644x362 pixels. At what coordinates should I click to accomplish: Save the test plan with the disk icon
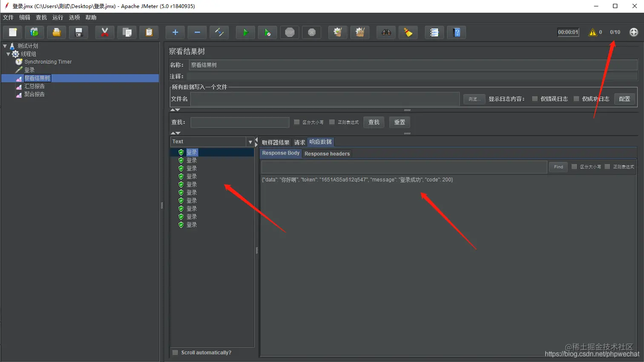click(78, 32)
